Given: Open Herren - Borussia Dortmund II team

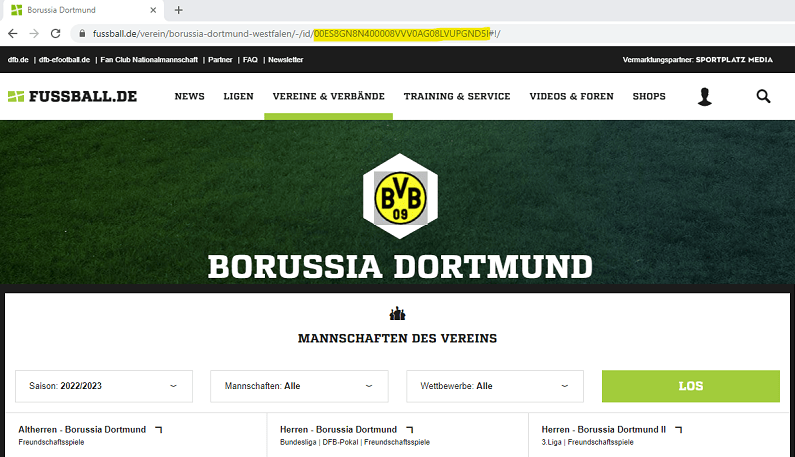Looking at the screenshot, I should [x=603, y=430].
